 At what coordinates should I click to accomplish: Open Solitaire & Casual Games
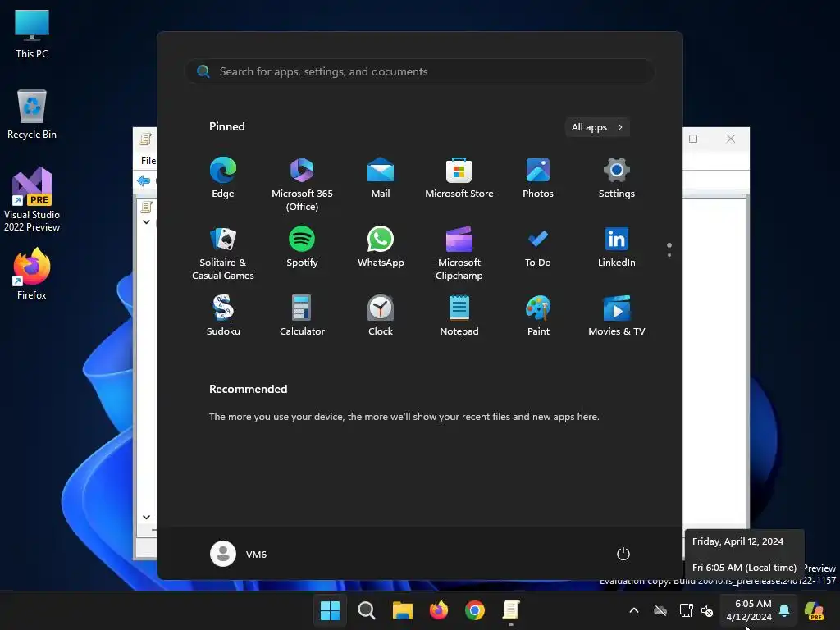(223, 253)
